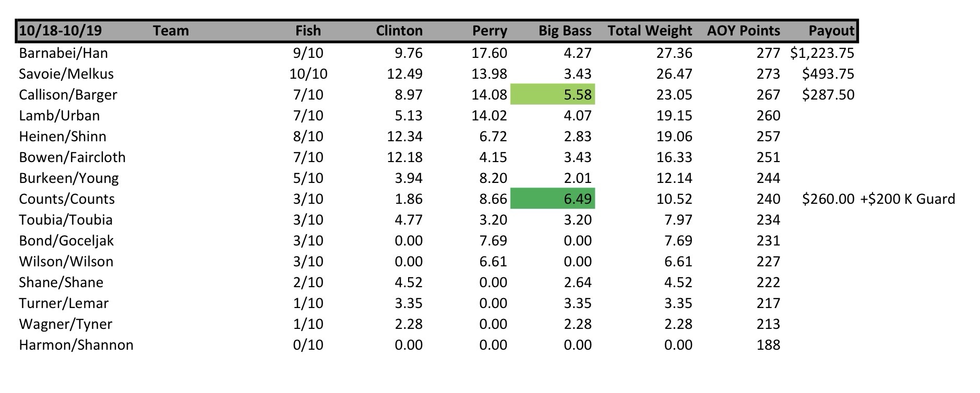Click the Team column header

pos(171,31)
